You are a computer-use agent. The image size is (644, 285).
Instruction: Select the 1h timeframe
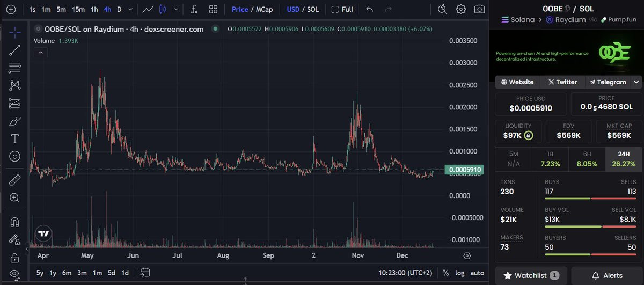(94, 9)
